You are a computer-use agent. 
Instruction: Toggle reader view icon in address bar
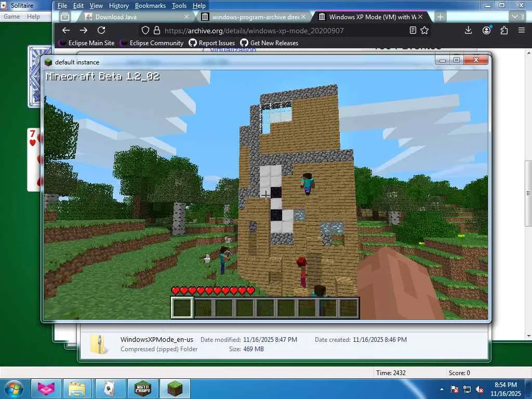pos(413,31)
